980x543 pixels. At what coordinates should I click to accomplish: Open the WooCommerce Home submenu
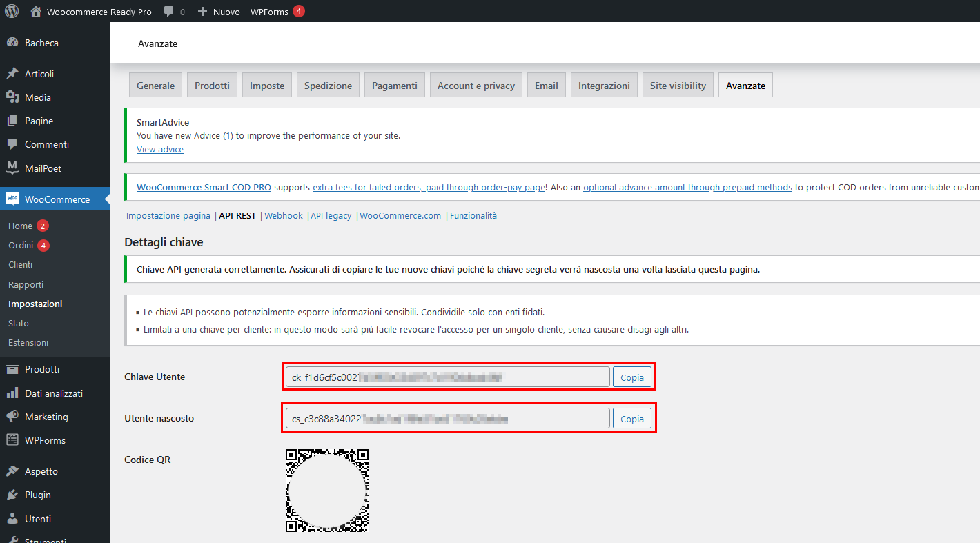20,226
